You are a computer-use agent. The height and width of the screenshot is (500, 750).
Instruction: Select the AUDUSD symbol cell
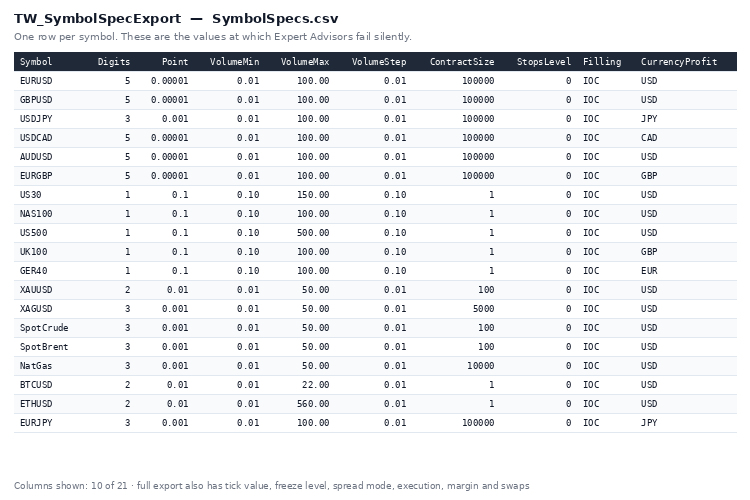pos(36,157)
